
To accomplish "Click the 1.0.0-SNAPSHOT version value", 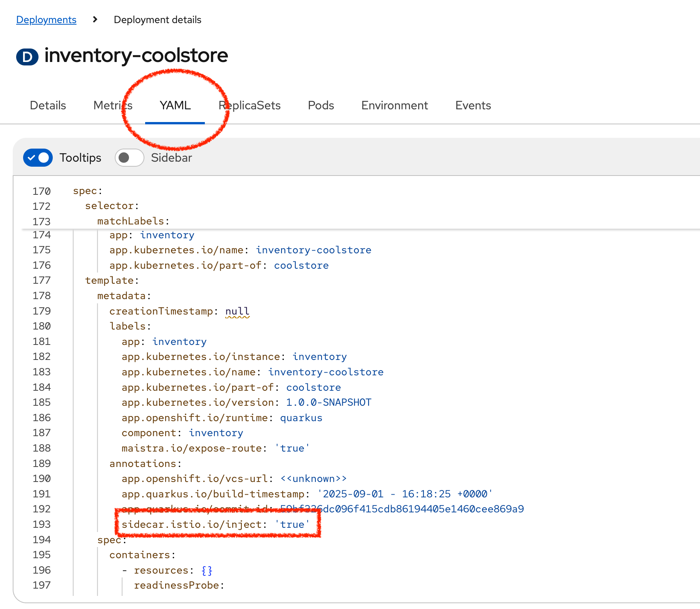I will click(x=328, y=402).
